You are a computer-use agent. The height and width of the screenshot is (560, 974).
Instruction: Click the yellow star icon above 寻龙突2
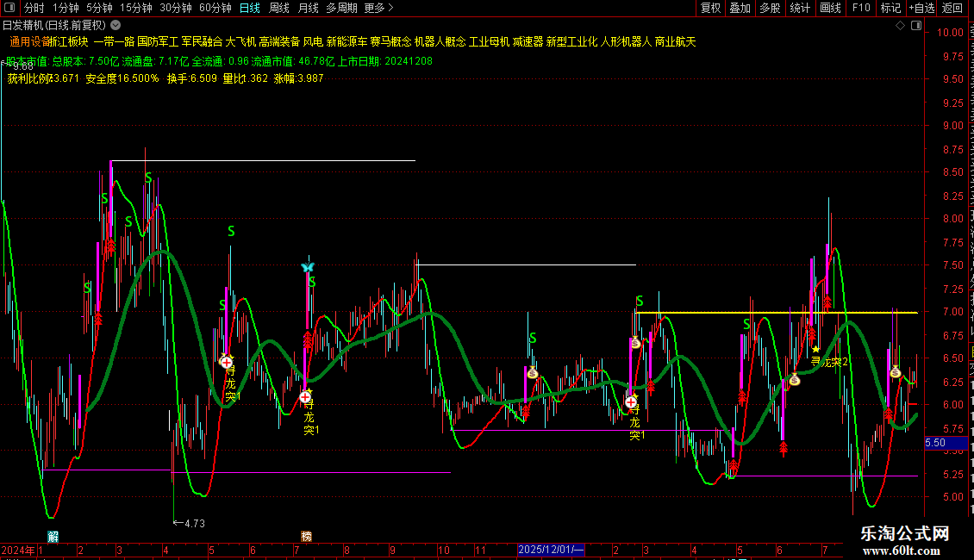coord(815,350)
